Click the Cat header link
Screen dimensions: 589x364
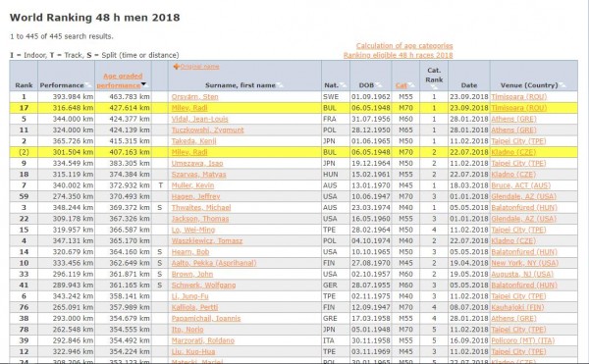coord(401,85)
